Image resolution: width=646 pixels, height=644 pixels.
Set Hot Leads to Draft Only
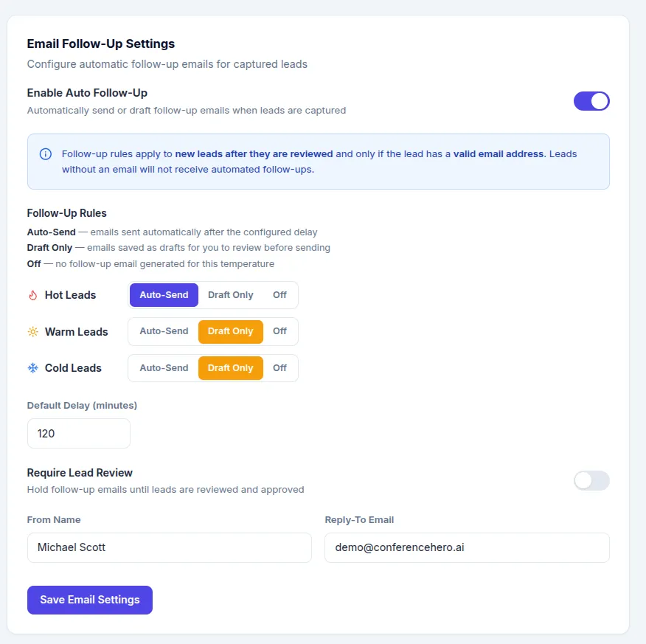[x=230, y=294]
